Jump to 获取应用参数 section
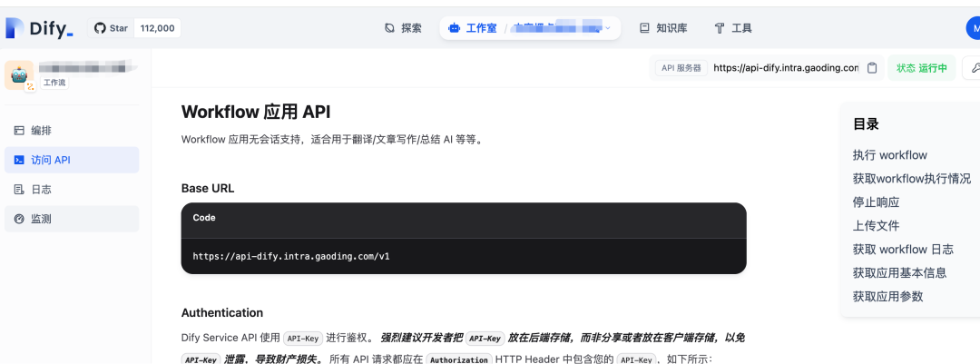This screenshot has width=980, height=364. (x=887, y=297)
